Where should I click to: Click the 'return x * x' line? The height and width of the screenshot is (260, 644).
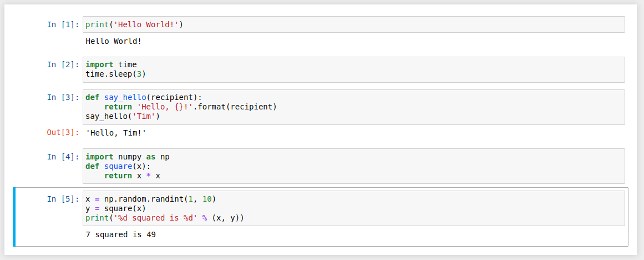tap(132, 176)
